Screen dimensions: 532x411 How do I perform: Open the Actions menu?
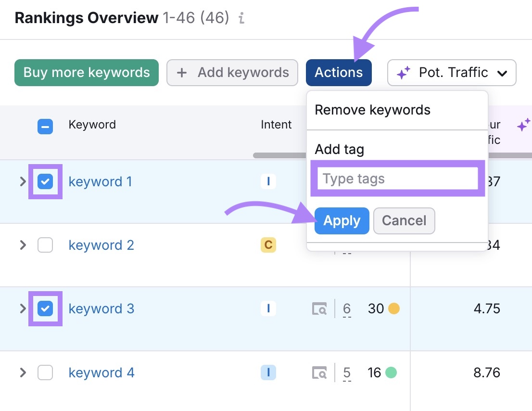339,73
